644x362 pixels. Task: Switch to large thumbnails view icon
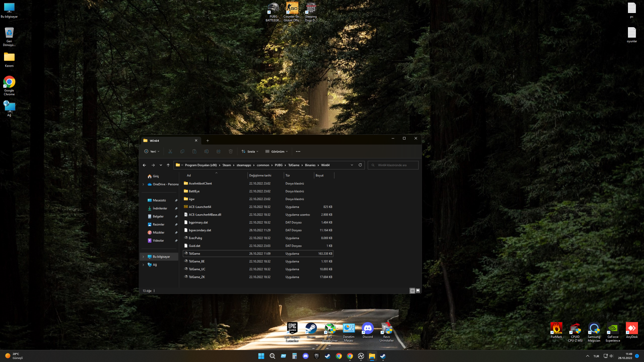[418, 291]
